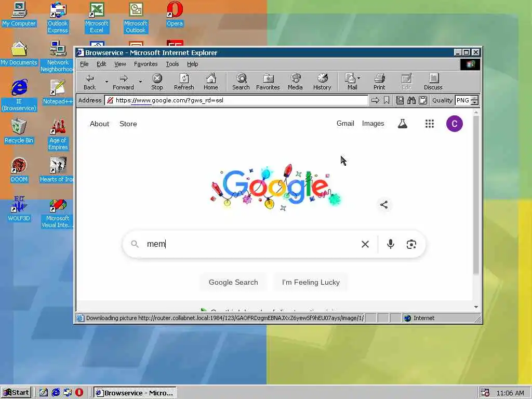Image resolution: width=532 pixels, height=399 pixels.
Task: Open the View menu
Action: point(120,64)
